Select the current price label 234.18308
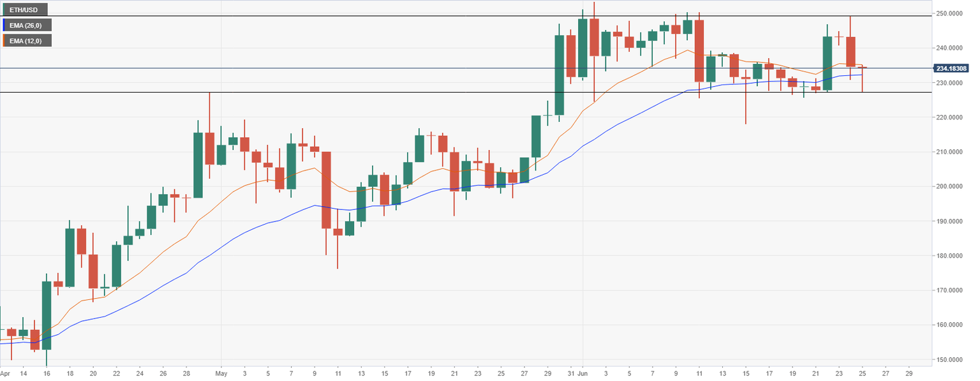This screenshot has width=980, height=381. [950, 68]
